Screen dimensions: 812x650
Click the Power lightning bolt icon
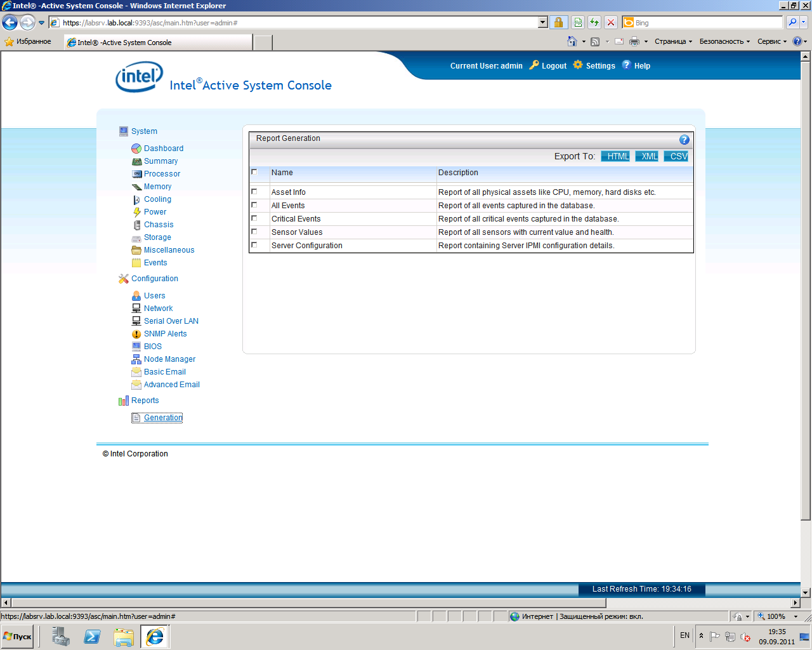tap(136, 212)
